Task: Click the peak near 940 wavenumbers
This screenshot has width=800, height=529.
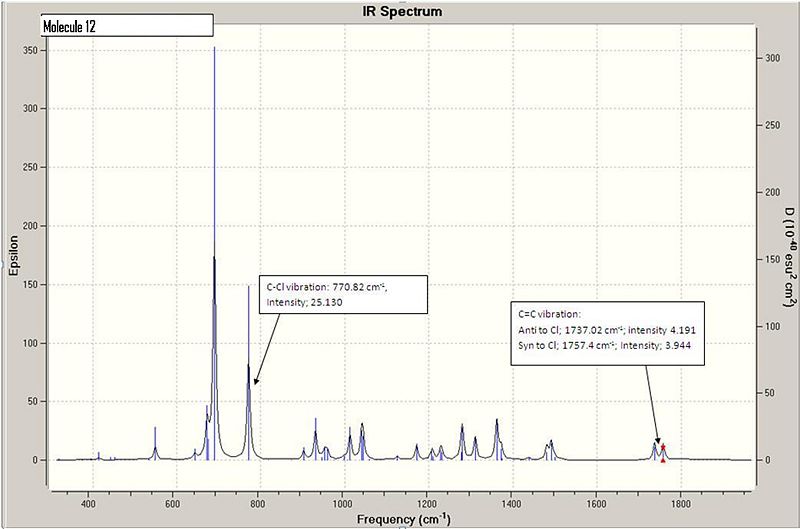Action: click(315, 439)
